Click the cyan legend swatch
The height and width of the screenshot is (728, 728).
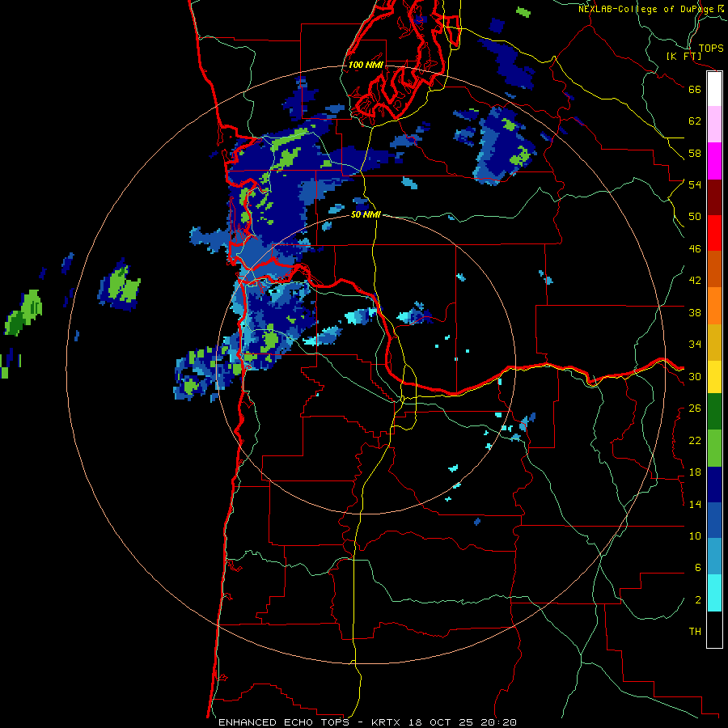[714, 593]
